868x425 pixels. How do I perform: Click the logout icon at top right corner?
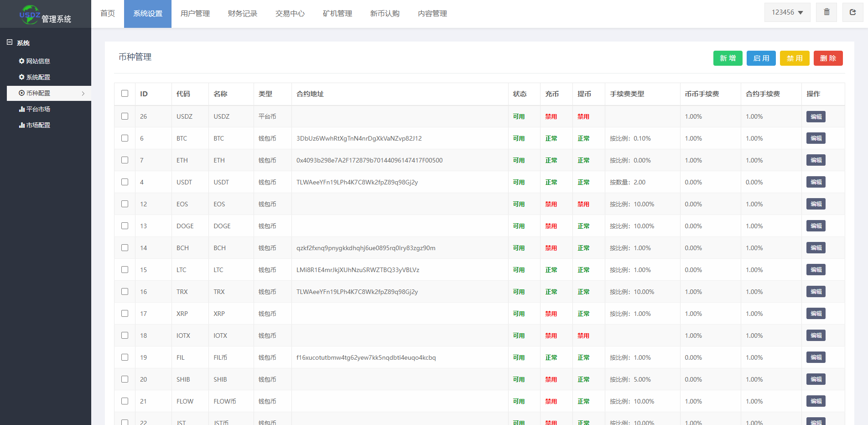click(852, 12)
